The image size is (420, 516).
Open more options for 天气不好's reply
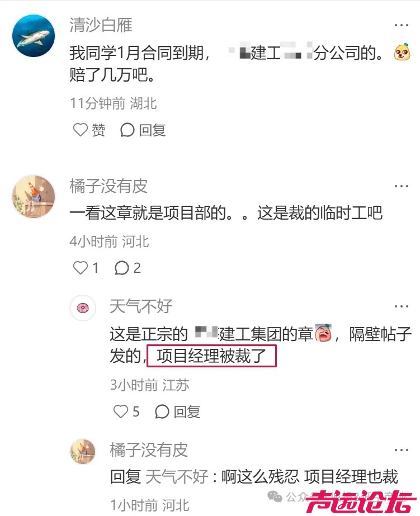(x=401, y=306)
